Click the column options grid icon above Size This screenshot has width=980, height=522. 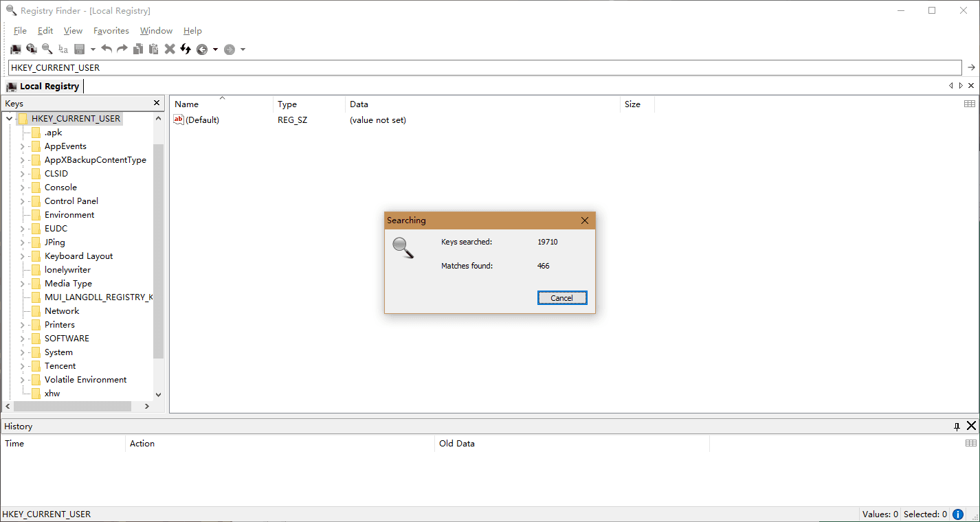click(x=969, y=104)
